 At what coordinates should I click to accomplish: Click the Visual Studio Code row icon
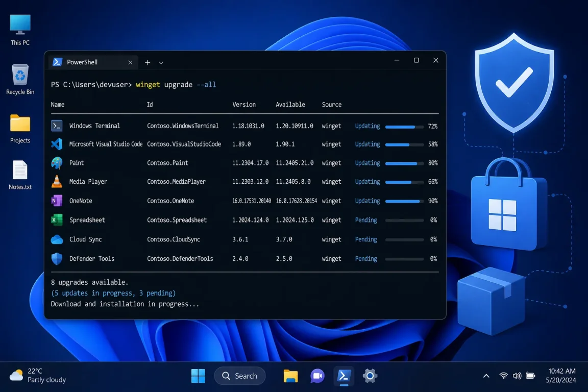click(x=57, y=144)
